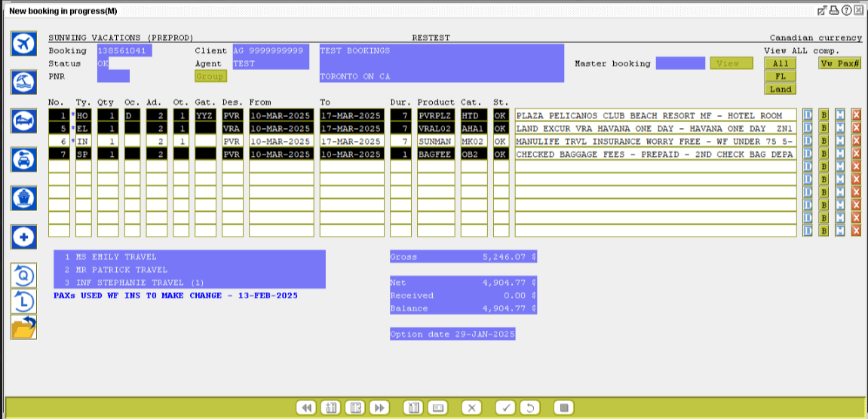
Task: Click the insert-row toolbar icon
Action: tap(330, 408)
